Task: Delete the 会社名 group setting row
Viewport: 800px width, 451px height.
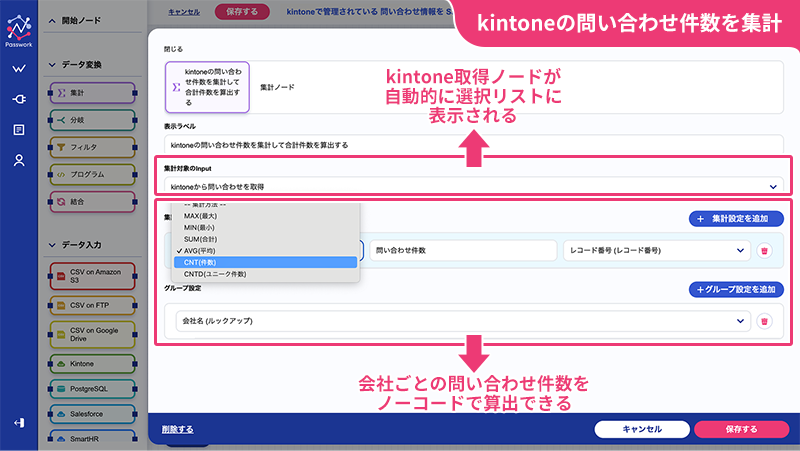Action: click(x=764, y=321)
